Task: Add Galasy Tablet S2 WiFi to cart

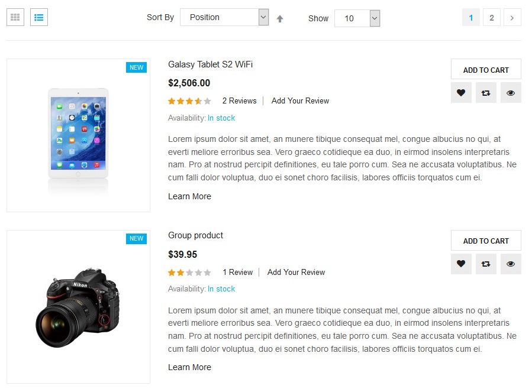Action: 486,69
